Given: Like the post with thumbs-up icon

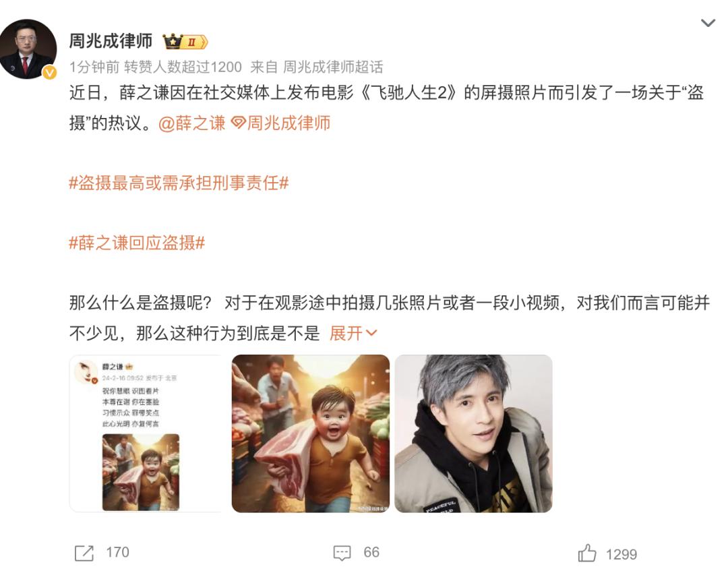Looking at the screenshot, I should 587,553.
